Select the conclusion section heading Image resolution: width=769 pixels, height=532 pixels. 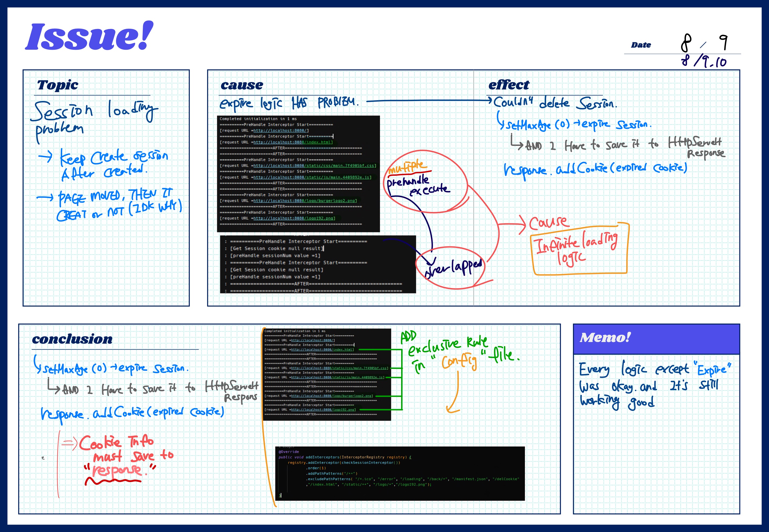tap(72, 339)
